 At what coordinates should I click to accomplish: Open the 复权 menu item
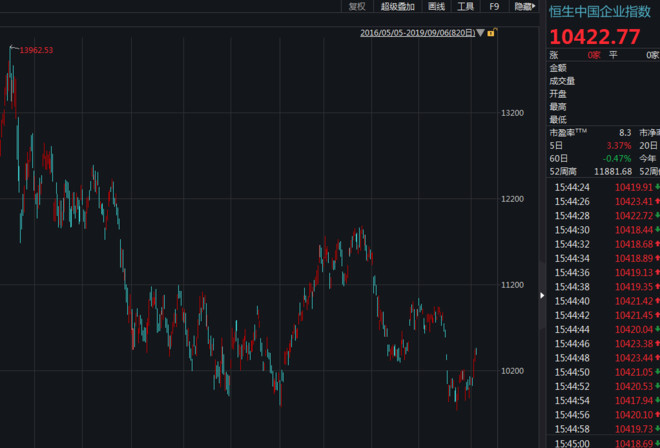(357, 6)
